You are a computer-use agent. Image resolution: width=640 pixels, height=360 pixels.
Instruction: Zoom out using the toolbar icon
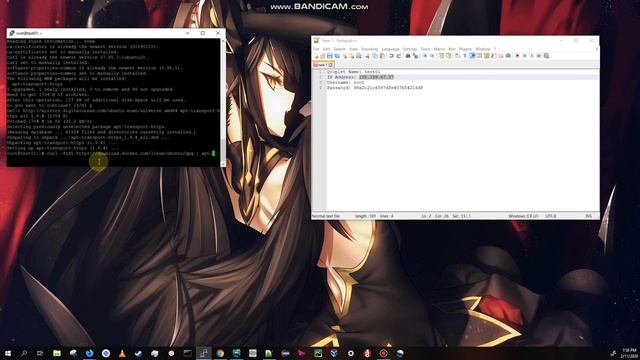(x=432, y=56)
